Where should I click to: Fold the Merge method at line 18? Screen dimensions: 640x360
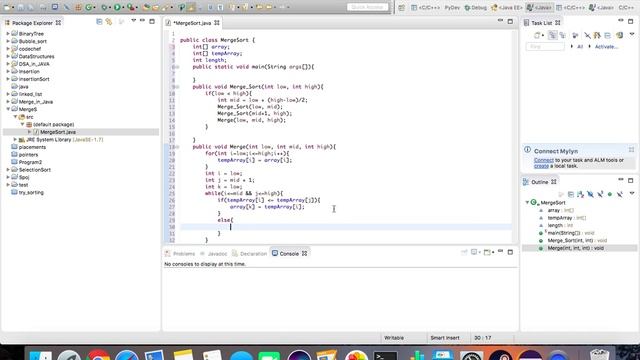pos(177,147)
